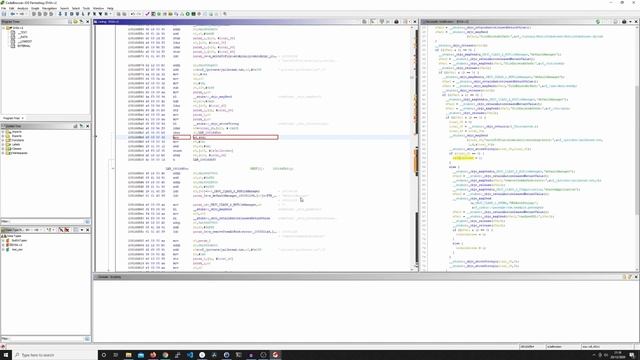Click the magnifier icon in the toolbar

(x=225, y=14)
